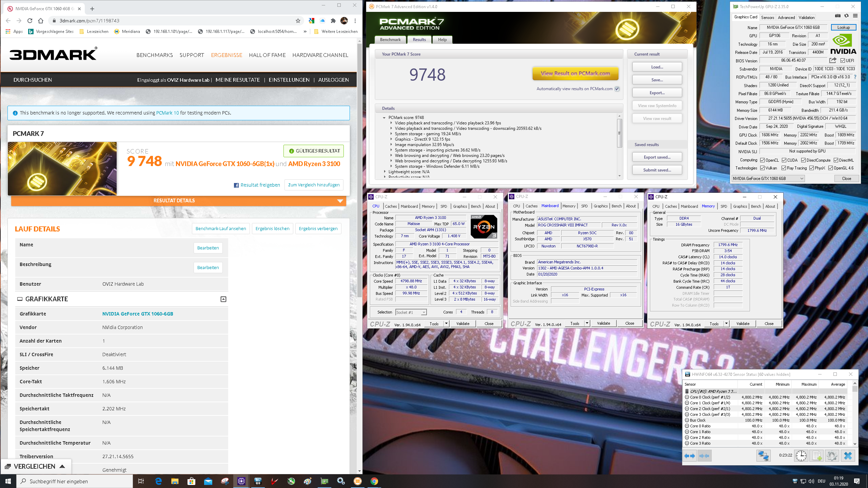This screenshot has width=868, height=488.
Task: Click the GPU-Z refresh icon
Action: pos(846,16)
